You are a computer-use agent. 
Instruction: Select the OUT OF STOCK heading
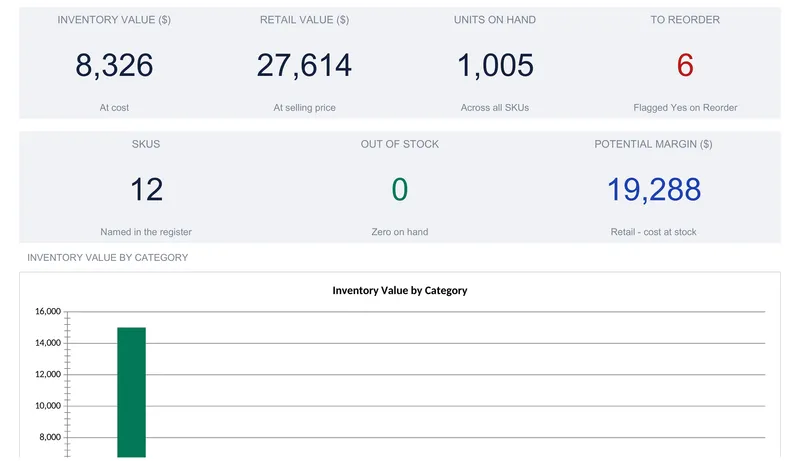[x=399, y=144]
